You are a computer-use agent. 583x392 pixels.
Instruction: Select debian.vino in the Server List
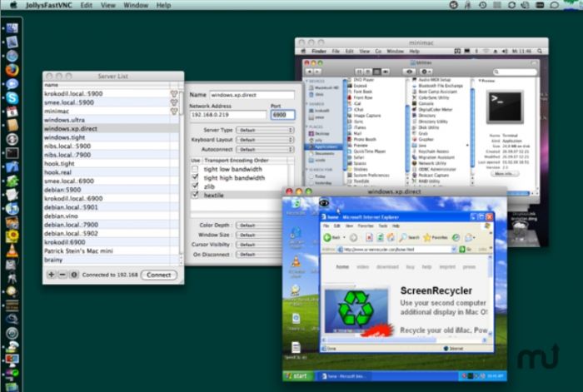(111, 216)
